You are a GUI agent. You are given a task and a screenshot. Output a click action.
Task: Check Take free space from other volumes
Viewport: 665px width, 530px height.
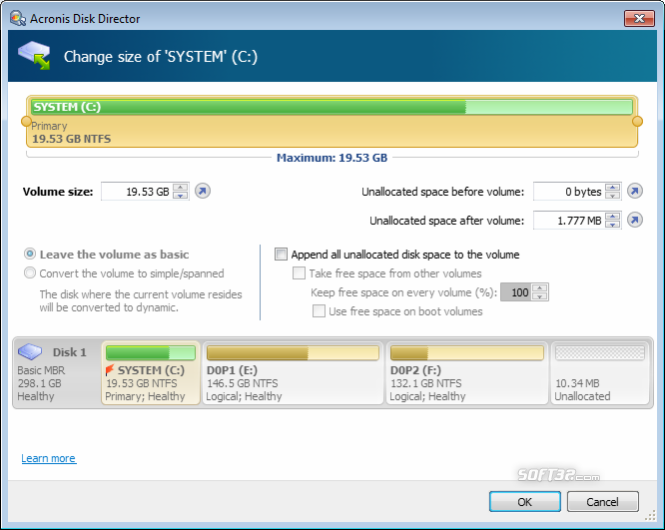299,273
